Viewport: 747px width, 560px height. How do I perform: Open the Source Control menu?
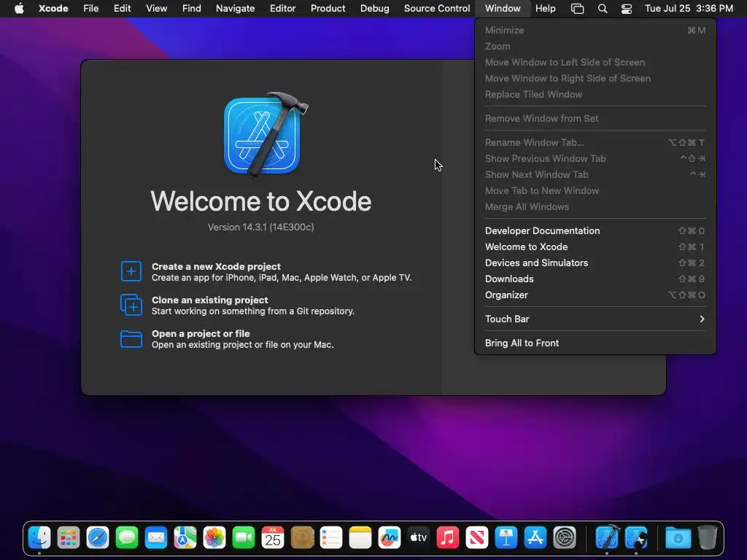(x=437, y=9)
